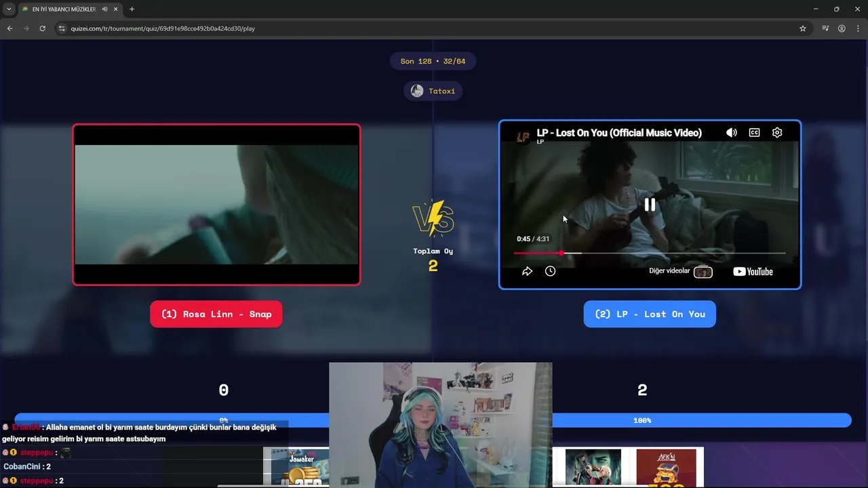Viewport: 868px width, 488px height.
Task: Open LP - Lost On You video title
Action: coord(619,133)
